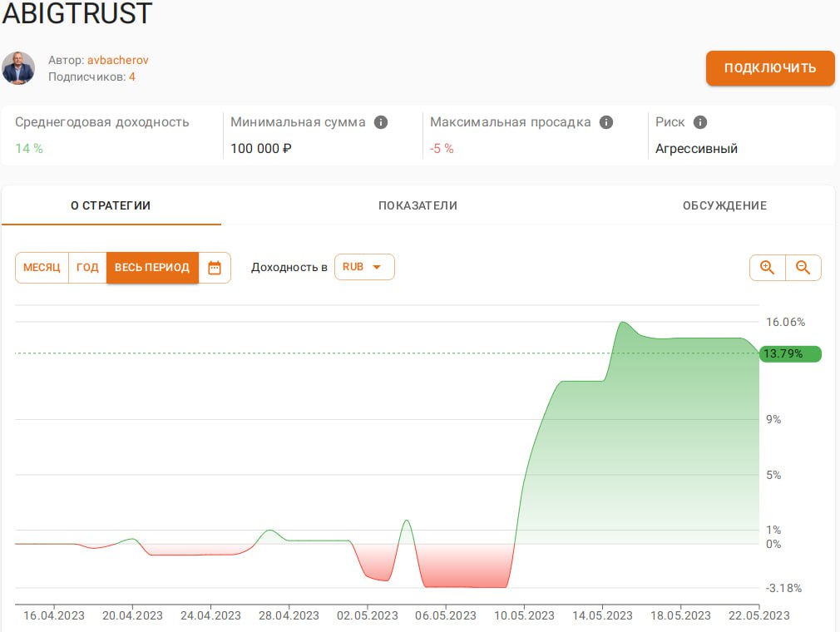Click the 18.05.2023 date label
840x632 pixels.
[x=680, y=616]
